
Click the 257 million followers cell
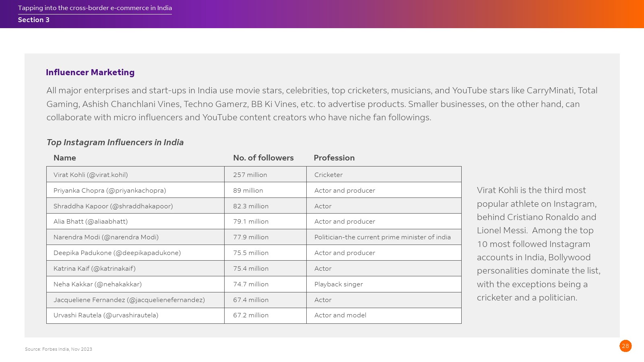(x=250, y=175)
